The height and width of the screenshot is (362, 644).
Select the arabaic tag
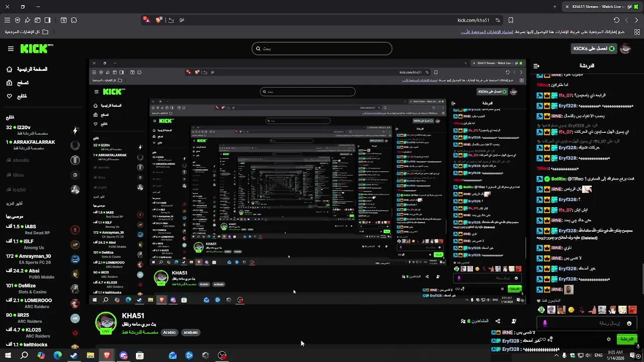coord(191,332)
